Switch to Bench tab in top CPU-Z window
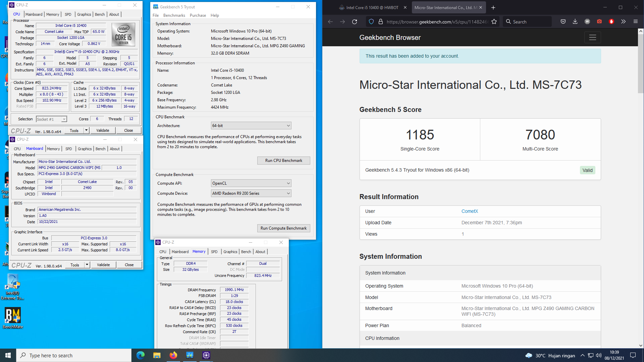644x362 pixels. (x=100, y=14)
